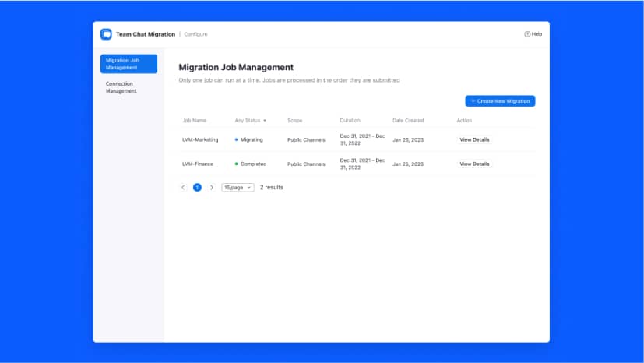
Task: Click the Create New Migration button
Action: click(x=500, y=101)
